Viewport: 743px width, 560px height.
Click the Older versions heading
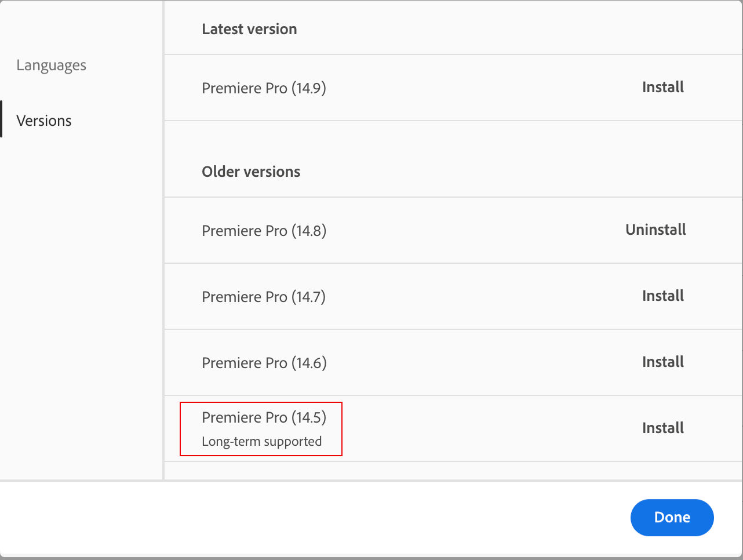[x=251, y=172]
